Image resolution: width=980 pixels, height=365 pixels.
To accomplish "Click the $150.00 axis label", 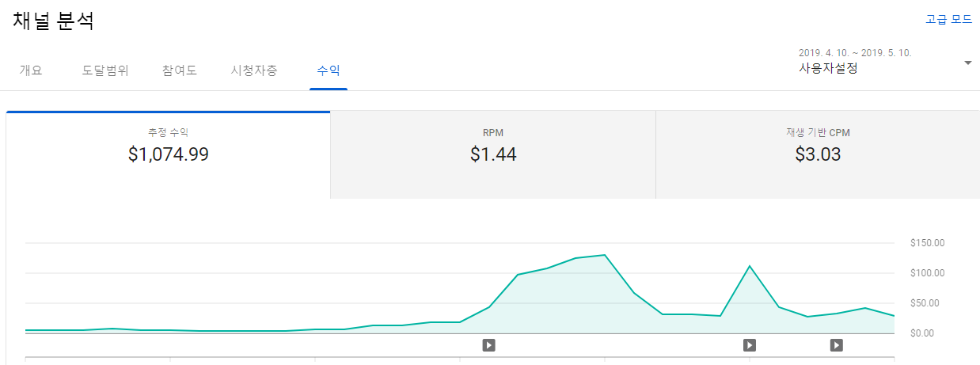I will 928,243.
